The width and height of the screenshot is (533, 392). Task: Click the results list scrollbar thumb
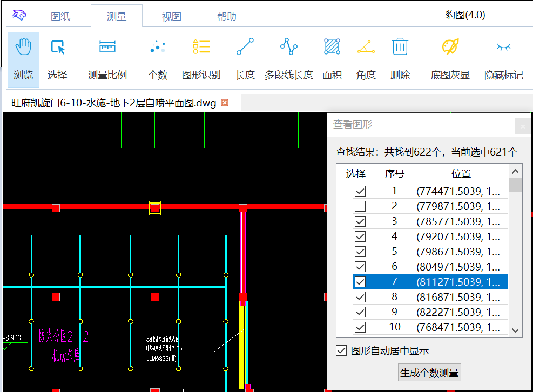[515, 185]
